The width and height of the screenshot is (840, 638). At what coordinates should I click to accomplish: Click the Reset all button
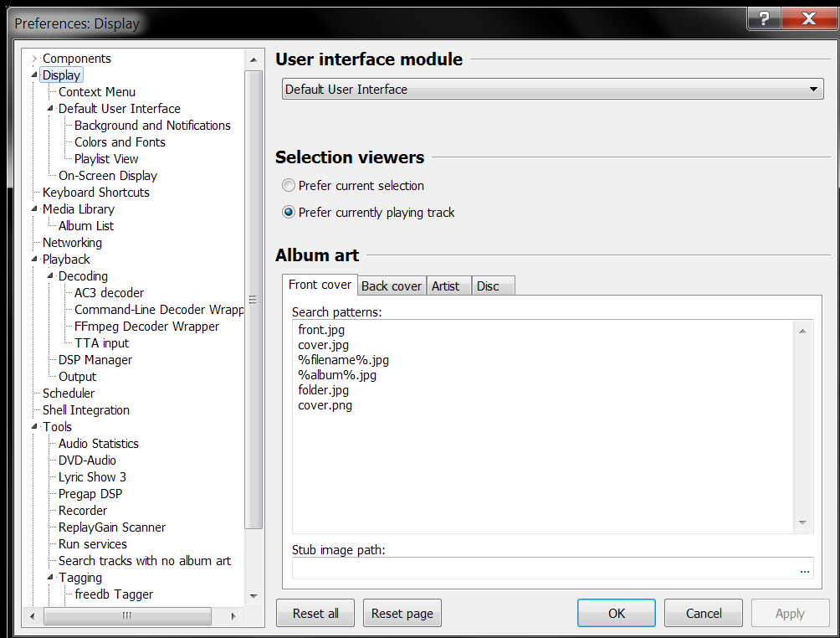tap(315, 614)
